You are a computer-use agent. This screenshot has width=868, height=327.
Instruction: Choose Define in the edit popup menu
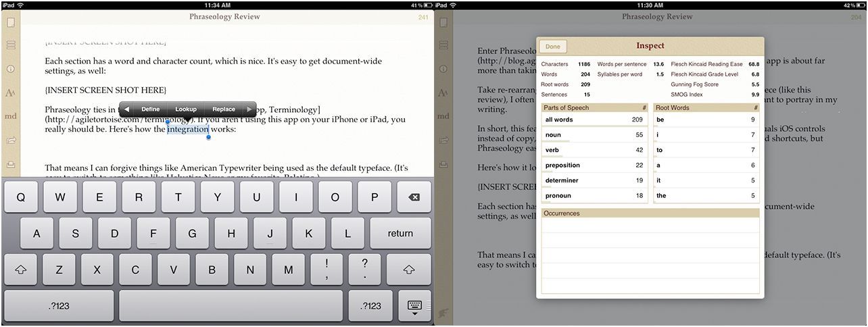click(x=151, y=109)
